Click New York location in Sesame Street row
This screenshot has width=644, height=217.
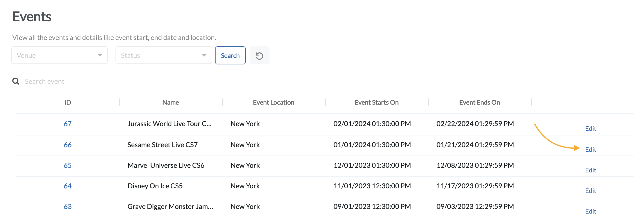coord(245,145)
